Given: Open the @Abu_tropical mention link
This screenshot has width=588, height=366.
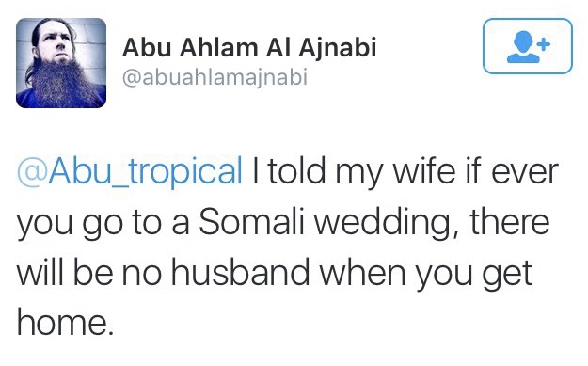Looking at the screenshot, I should (130, 172).
